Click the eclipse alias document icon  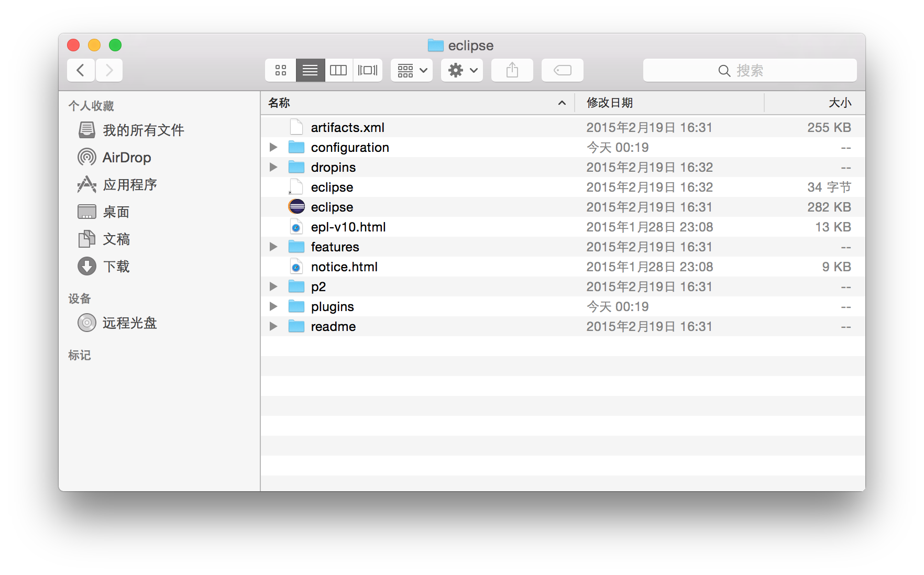click(296, 187)
